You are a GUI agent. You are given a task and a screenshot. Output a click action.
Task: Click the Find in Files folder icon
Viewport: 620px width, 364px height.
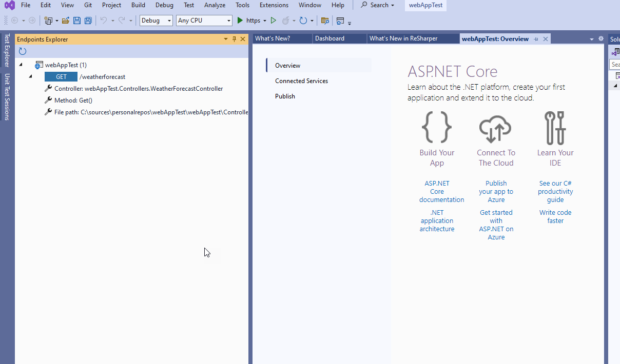tap(324, 21)
